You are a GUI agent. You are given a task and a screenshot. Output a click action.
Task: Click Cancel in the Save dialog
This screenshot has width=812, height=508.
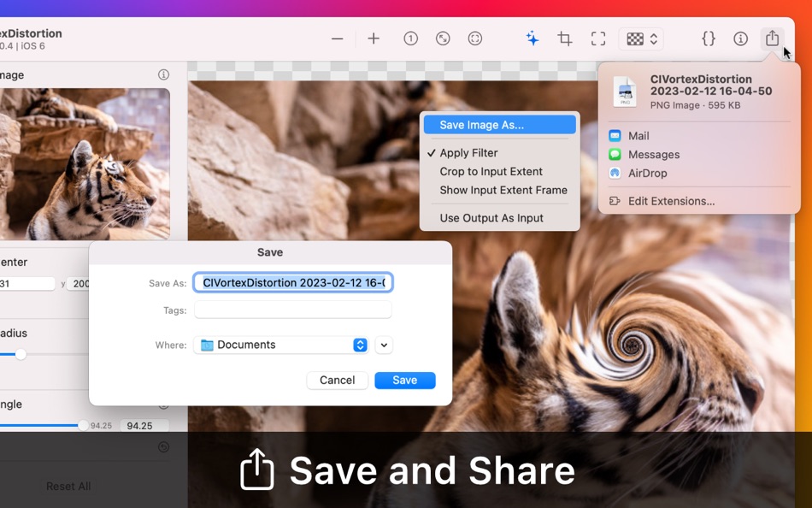point(337,380)
